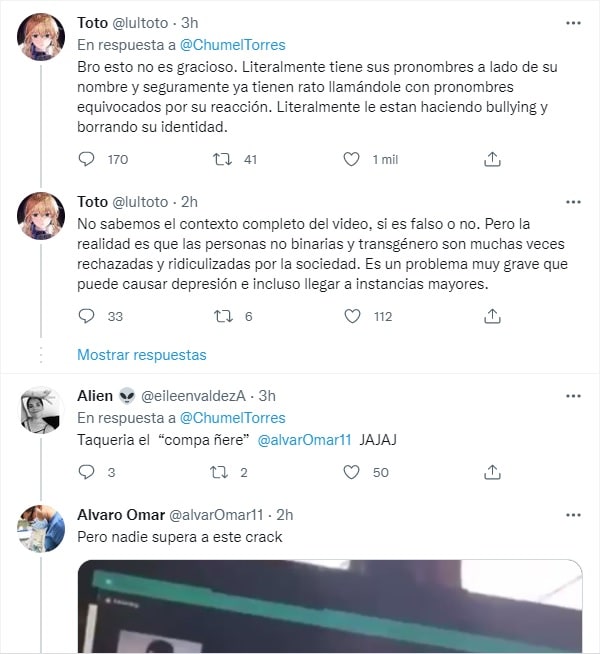This screenshot has width=600, height=654.
Task: Like Toto's tweet with 1 mil likes
Action: point(351,159)
